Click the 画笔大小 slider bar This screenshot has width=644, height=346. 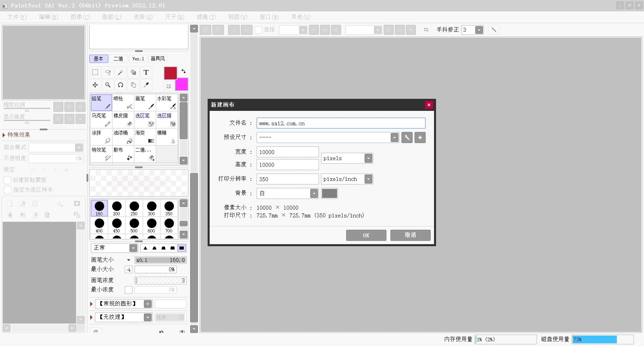[x=161, y=260]
